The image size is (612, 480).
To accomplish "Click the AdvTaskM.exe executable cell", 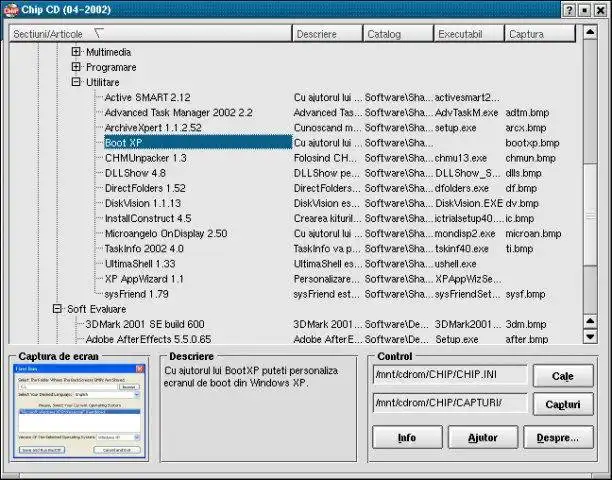I will click(x=467, y=113).
